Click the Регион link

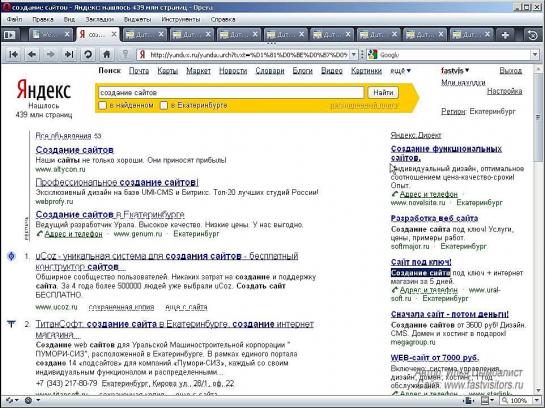[453, 112]
